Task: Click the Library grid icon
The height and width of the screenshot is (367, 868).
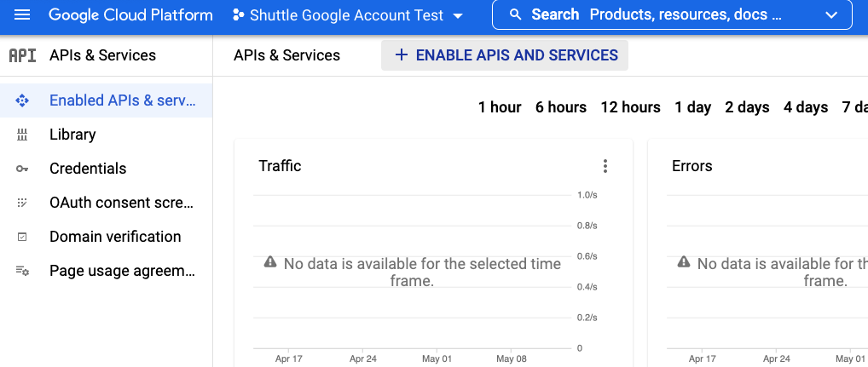Action: click(21, 135)
